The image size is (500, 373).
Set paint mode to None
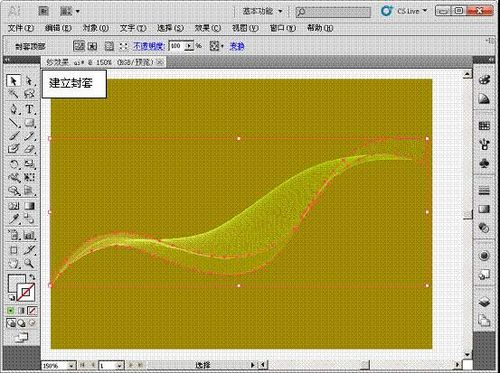point(32,311)
